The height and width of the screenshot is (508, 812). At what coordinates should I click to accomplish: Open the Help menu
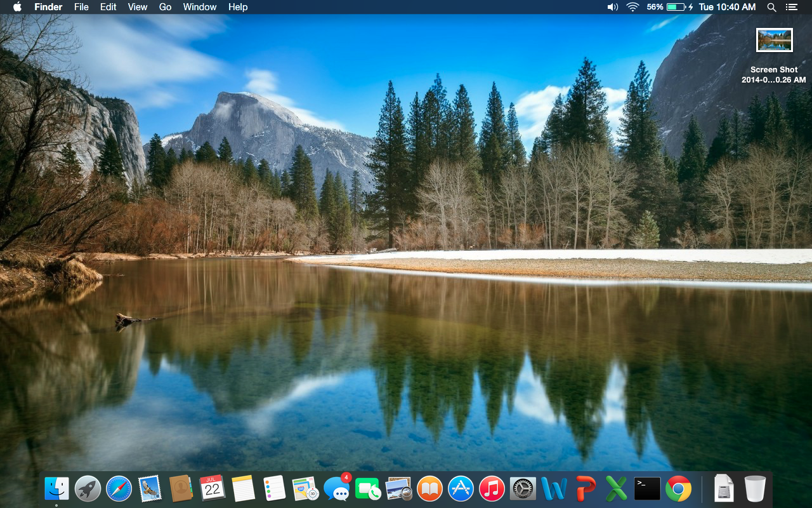click(x=238, y=7)
